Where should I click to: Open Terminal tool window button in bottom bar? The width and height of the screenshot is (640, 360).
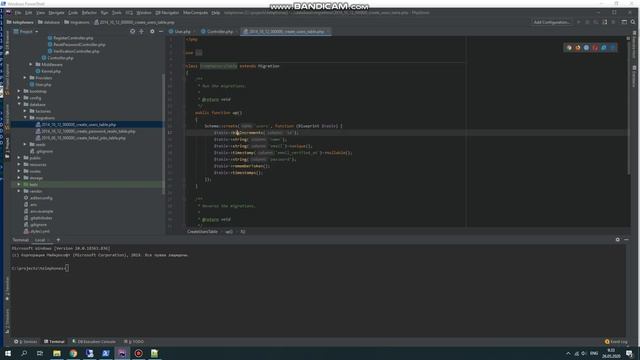54,342
